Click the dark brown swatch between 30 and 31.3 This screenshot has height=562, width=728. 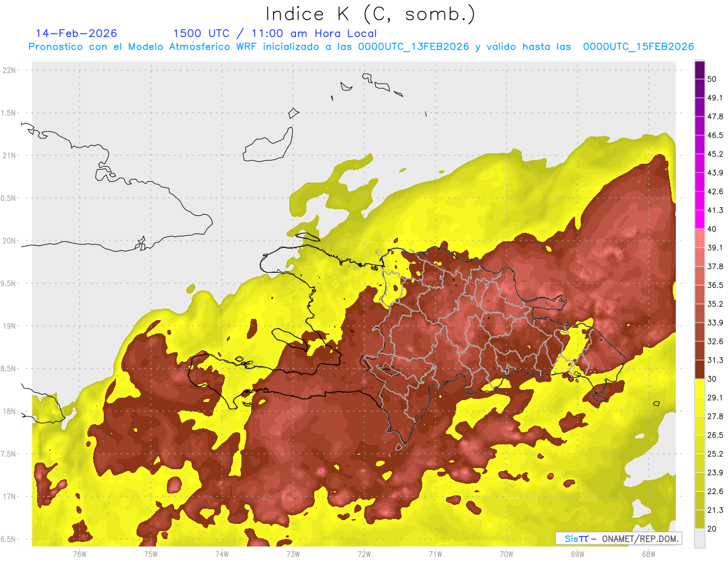[x=699, y=370]
